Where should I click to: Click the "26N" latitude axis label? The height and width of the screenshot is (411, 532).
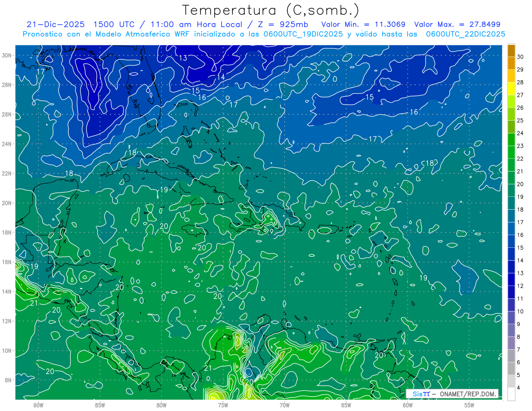7,114
